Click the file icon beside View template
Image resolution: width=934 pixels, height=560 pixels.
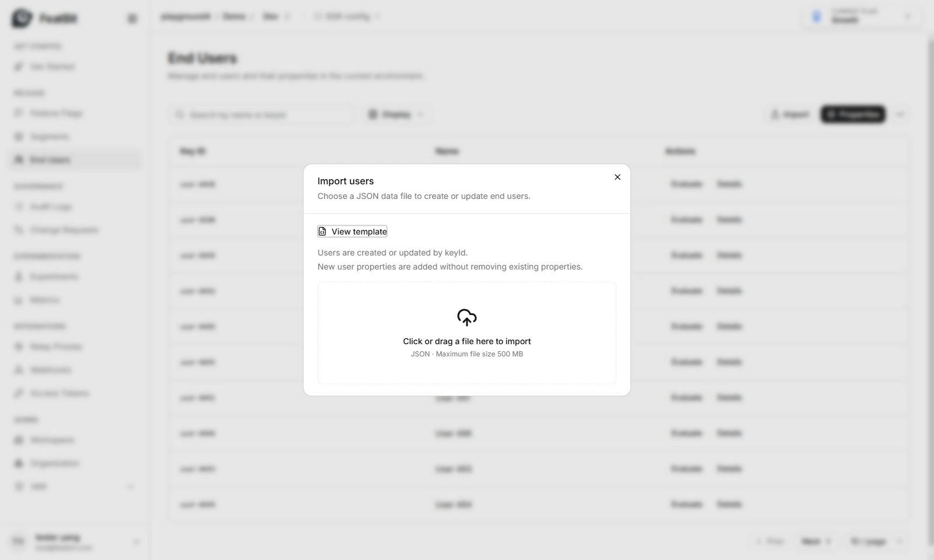click(322, 232)
